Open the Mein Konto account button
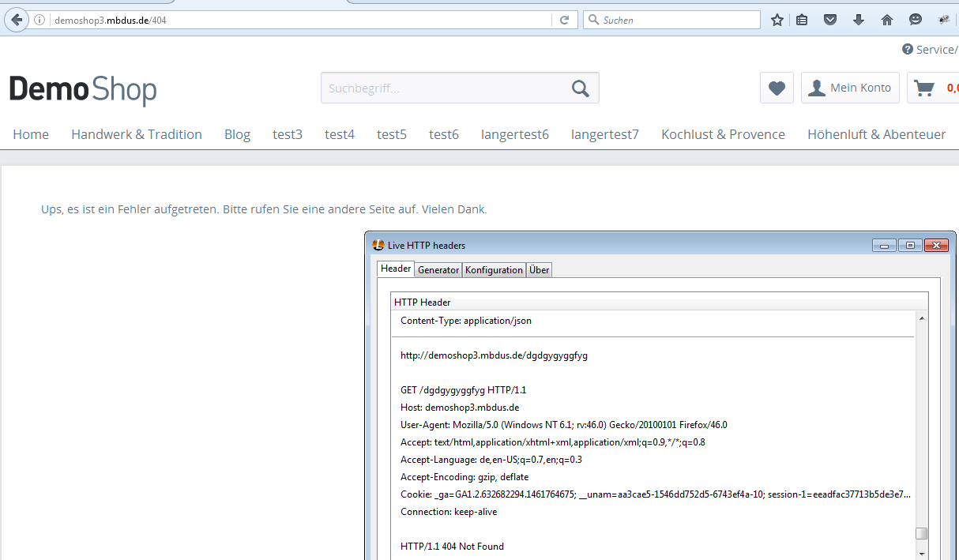This screenshot has height=560, width=959. [x=850, y=88]
